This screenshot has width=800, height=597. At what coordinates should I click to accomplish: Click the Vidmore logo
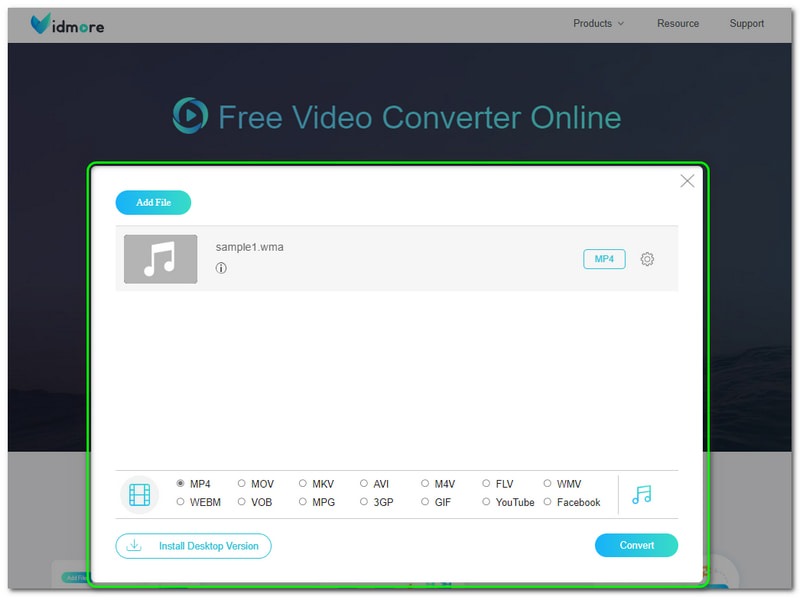65,24
